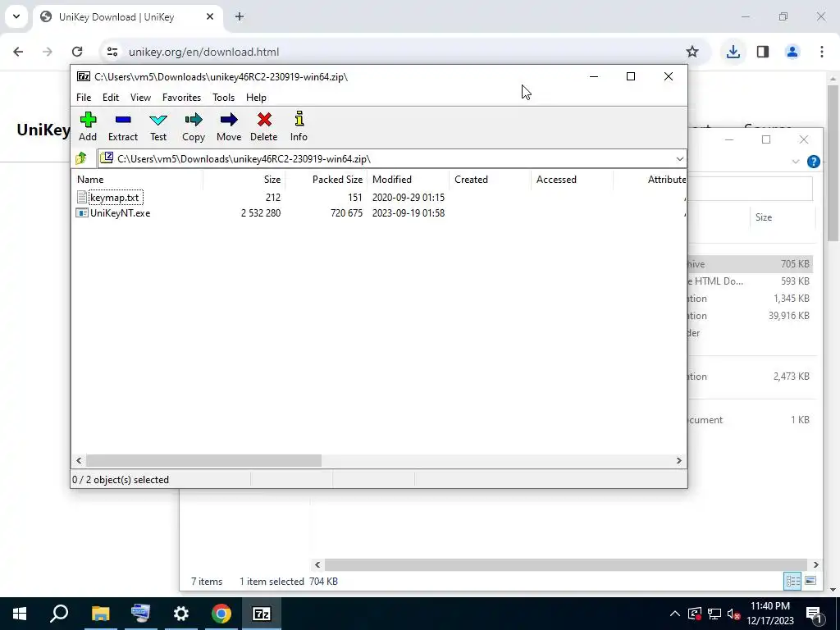The width and height of the screenshot is (840, 630).
Task: Open the notification center icon
Action: click(x=814, y=614)
